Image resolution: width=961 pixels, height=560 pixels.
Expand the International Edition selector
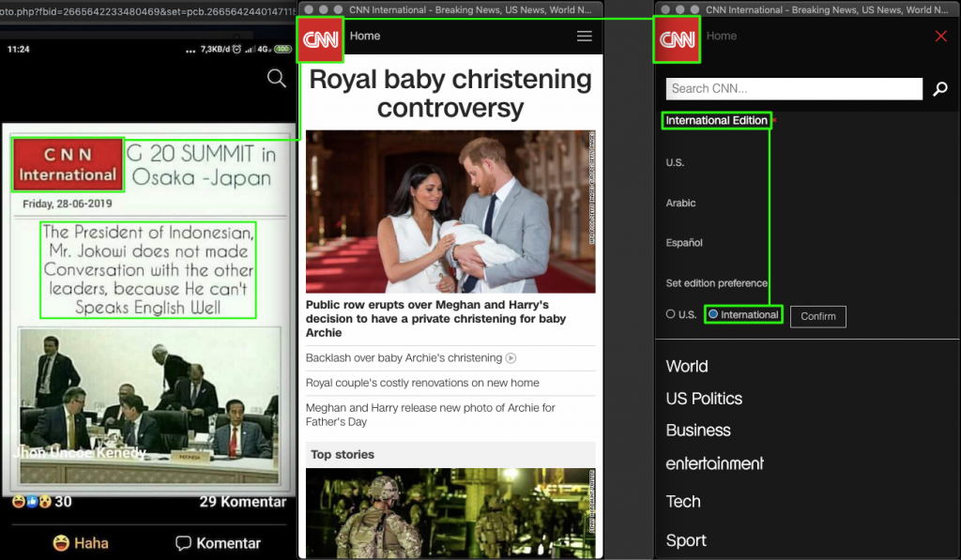[x=717, y=121]
